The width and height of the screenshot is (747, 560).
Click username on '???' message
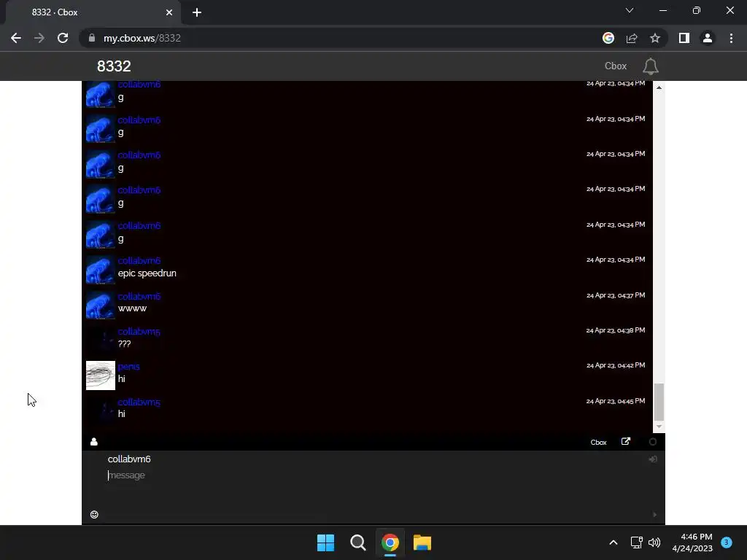[x=139, y=332]
